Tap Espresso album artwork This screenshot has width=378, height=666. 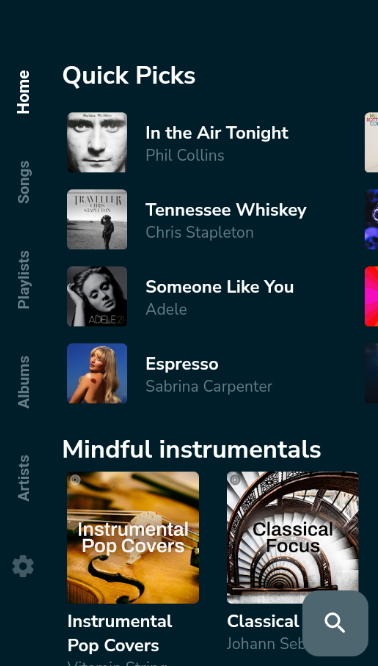click(97, 373)
